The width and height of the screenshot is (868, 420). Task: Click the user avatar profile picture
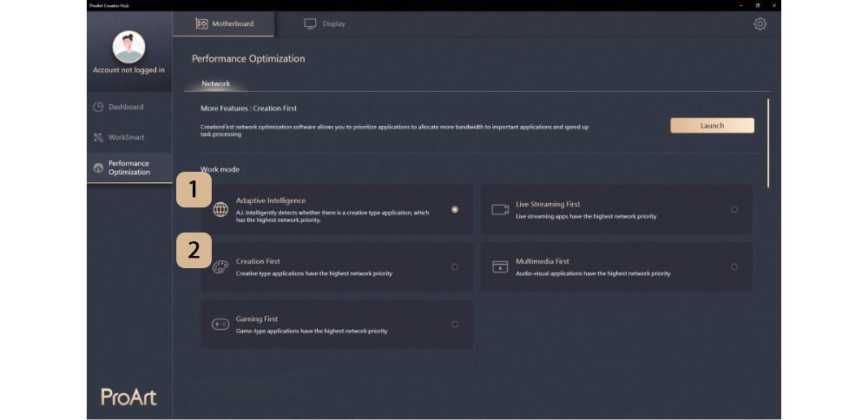[129, 47]
